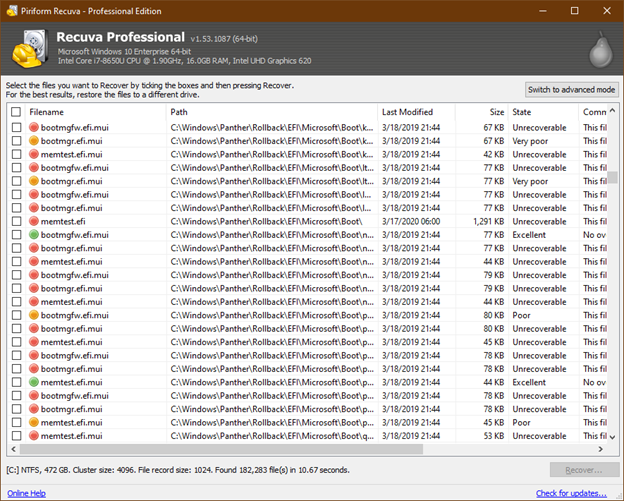
Task: Click red icon of 53 KB memtest.efi.mui
Action: coord(34,435)
